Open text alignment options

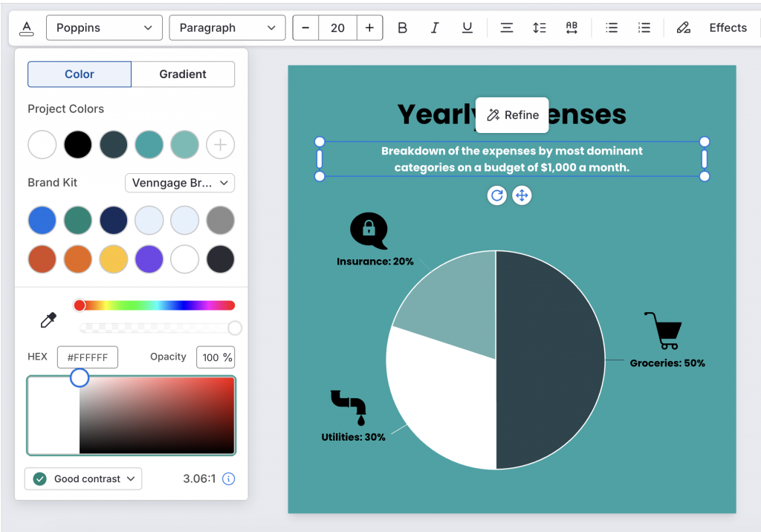click(x=507, y=27)
